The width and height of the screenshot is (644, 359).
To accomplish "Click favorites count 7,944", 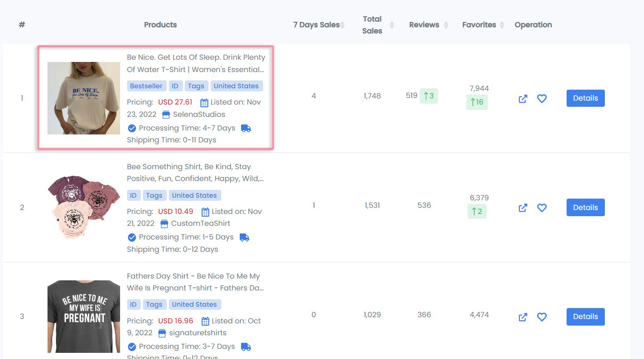I will click(479, 88).
